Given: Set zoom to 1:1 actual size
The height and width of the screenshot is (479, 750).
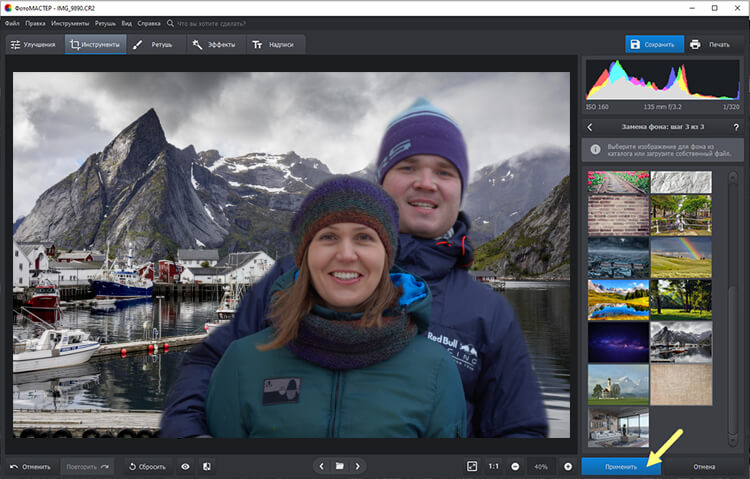Looking at the screenshot, I should click(x=494, y=466).
